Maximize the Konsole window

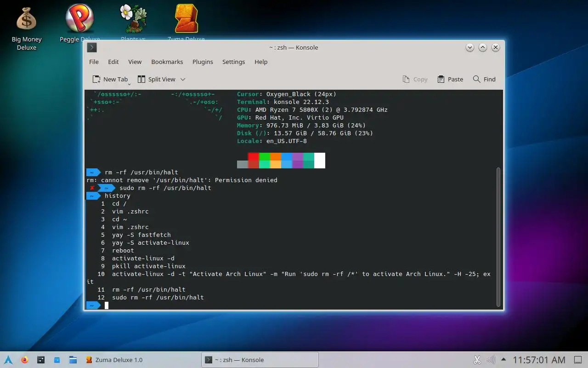click(482, 47)
